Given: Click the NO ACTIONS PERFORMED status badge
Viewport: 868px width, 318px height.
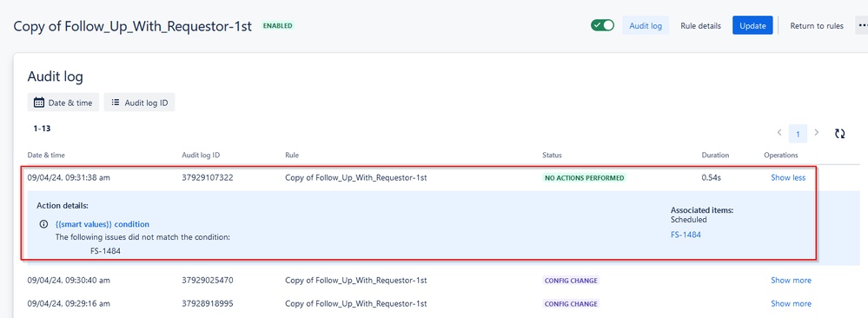Looking at the screenshot, I should coord(584,178).
